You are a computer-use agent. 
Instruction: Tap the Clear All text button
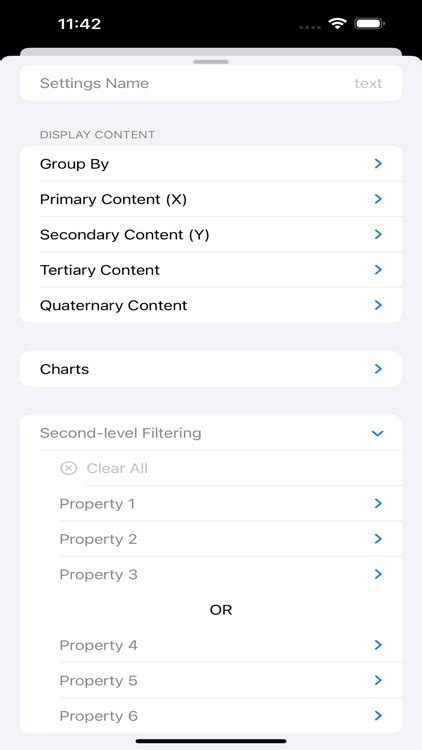(x=117, y=468)
